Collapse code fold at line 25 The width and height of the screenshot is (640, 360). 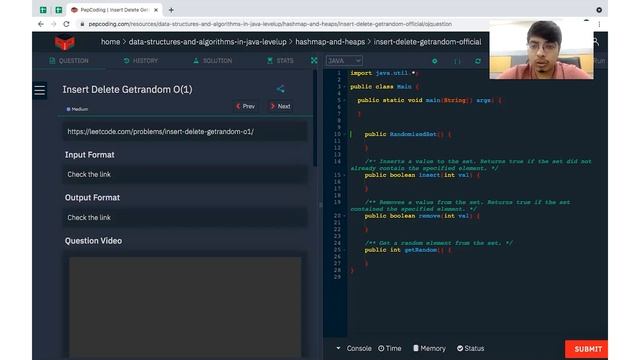pyautogui.click(x=344, y=250)
